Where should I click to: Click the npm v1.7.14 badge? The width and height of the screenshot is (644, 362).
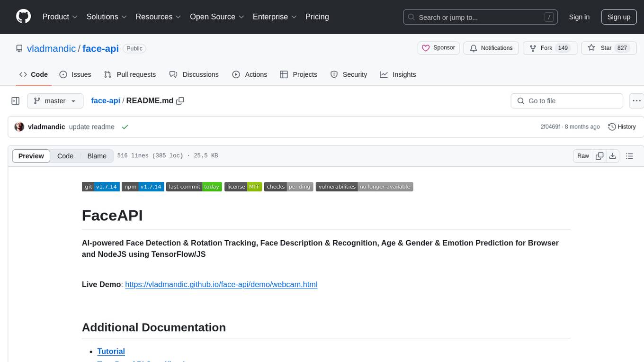point(143,187)
